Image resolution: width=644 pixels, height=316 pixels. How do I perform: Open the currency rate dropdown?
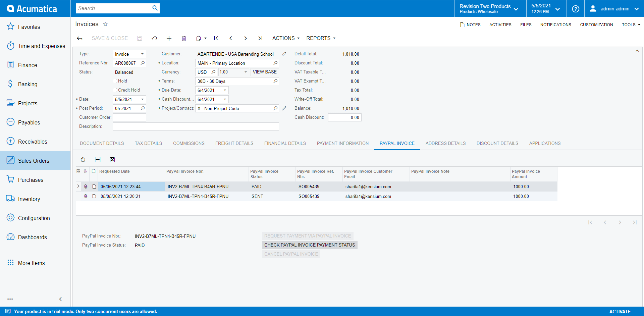[x=246, y=72]
